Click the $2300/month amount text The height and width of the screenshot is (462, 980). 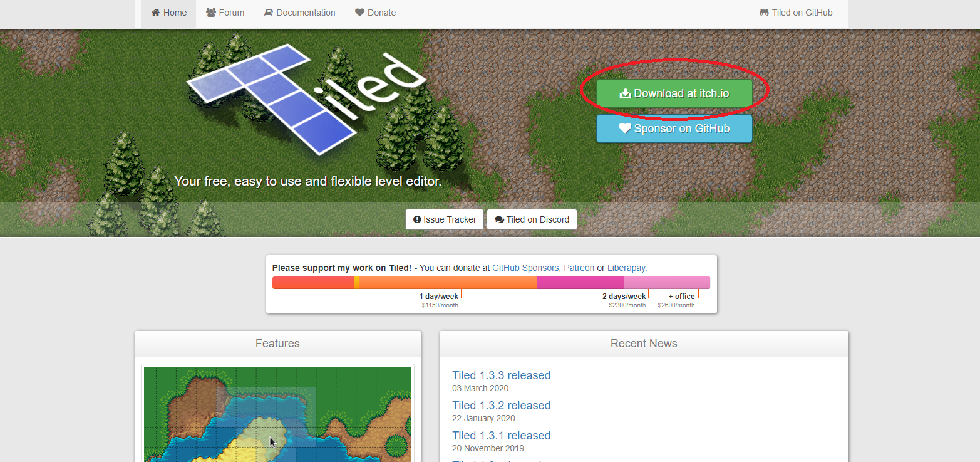click(x=627, y=305)
